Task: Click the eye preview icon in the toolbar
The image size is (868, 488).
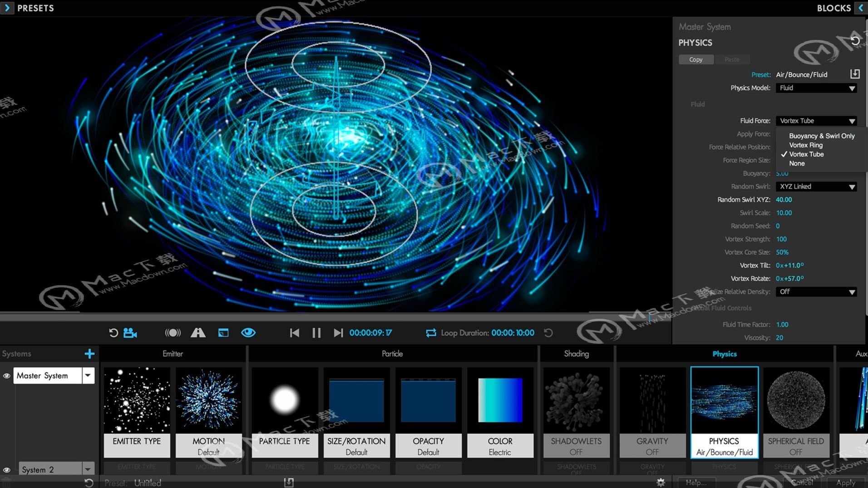Action: [x=248, y=333]
